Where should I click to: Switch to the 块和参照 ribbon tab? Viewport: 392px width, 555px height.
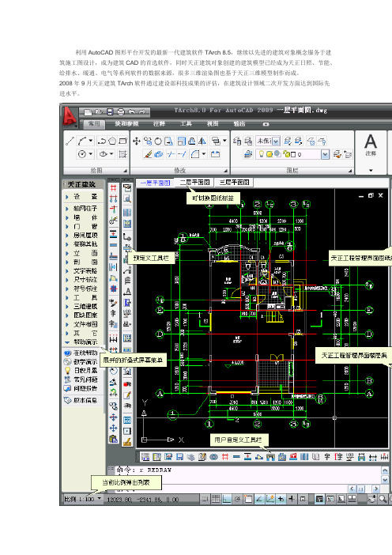[126, 124]
